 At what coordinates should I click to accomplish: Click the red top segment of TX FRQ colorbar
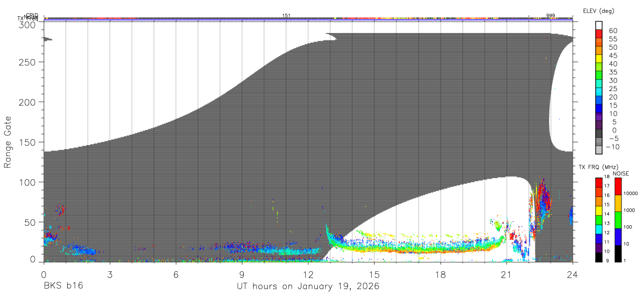599,183
